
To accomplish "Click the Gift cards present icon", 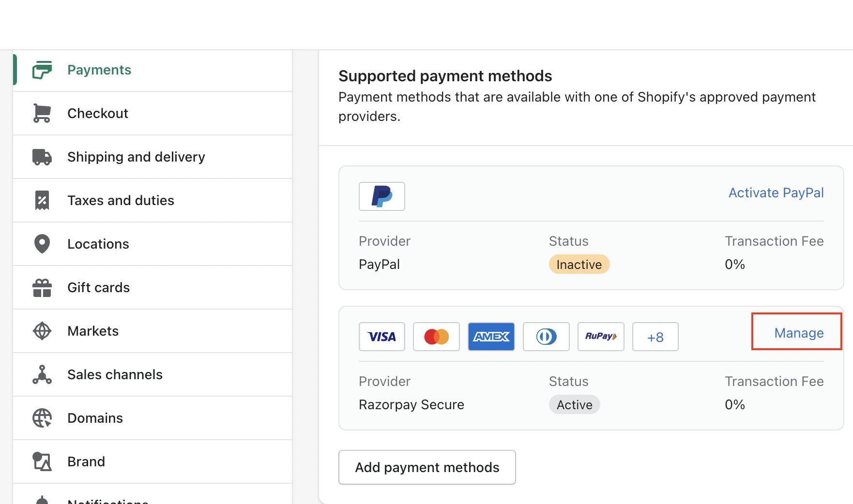I will (42, 287).
